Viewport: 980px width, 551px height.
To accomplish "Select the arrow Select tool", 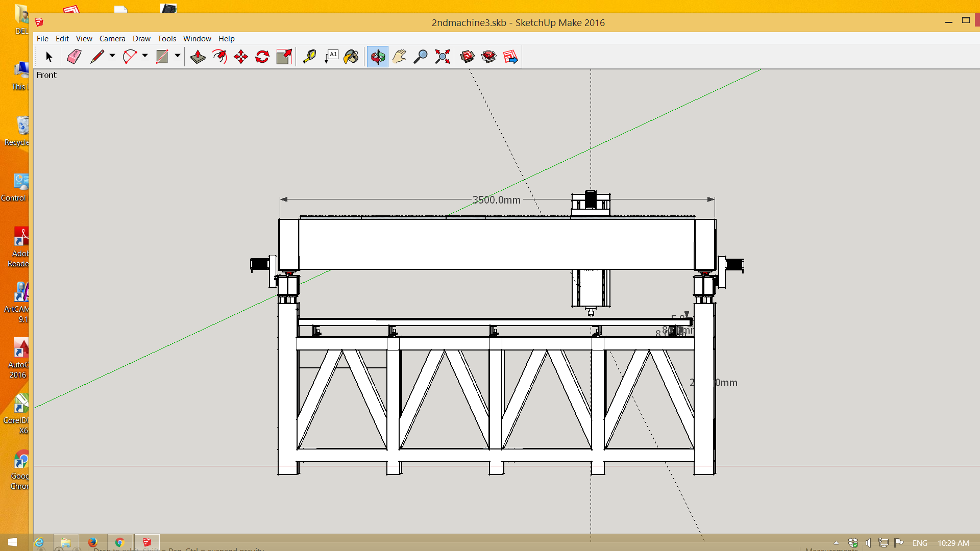I will coord(49,57).
